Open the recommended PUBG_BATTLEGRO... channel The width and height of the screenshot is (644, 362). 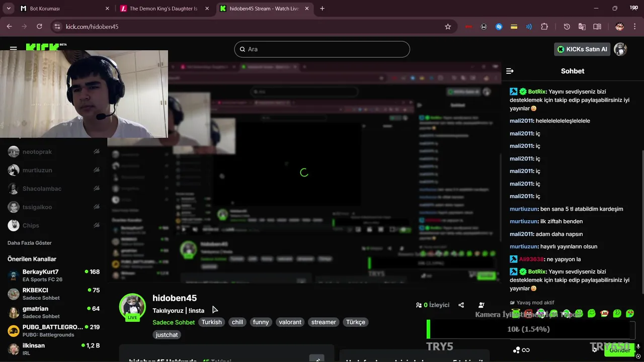click(x=54, y=331)
